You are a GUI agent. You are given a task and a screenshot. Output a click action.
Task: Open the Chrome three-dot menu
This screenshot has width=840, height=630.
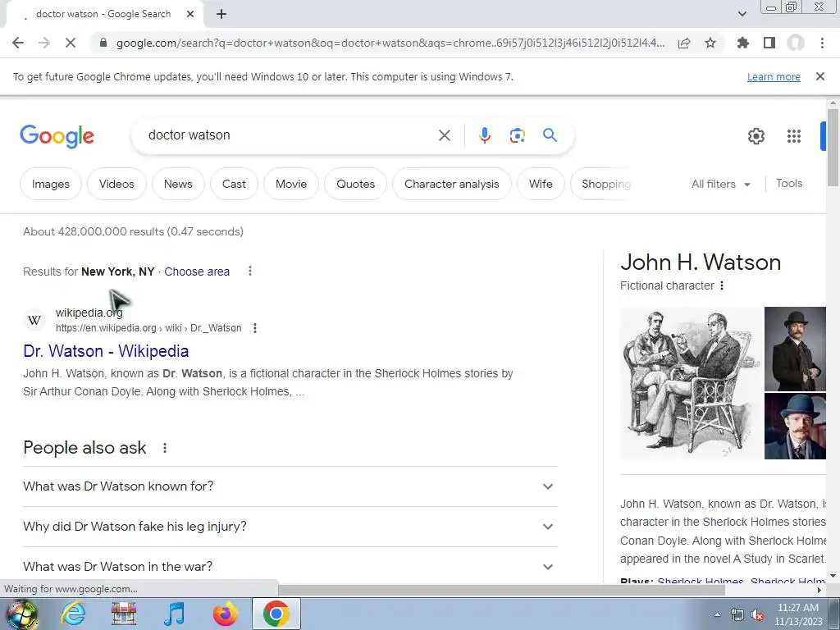click(x=822, y=43)
